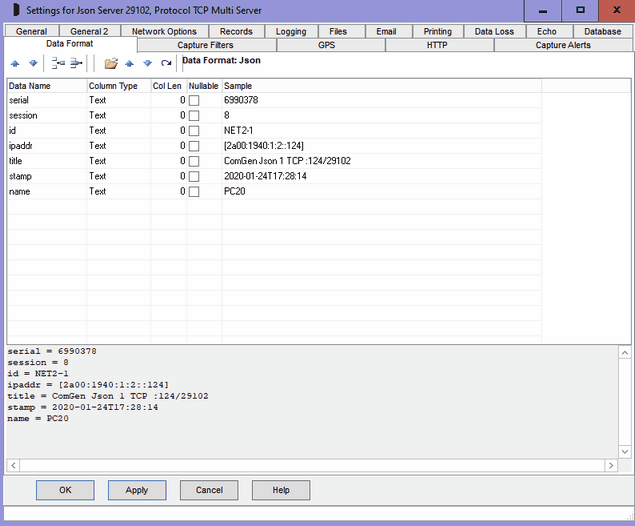Open the Records tab
635x526 pixels.
pyautogui.click(x=236, y=32)
